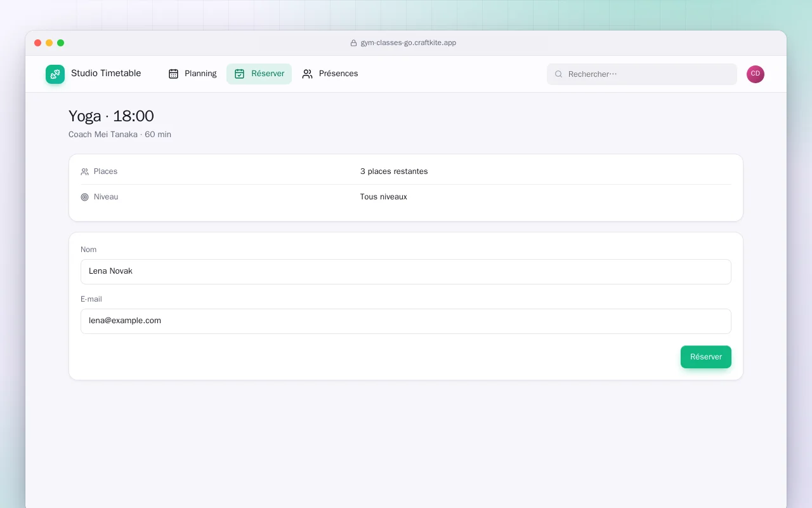The image size is (812, 508).
Task: Click the Réserver calendar-check icon
Action: point(239,74)
